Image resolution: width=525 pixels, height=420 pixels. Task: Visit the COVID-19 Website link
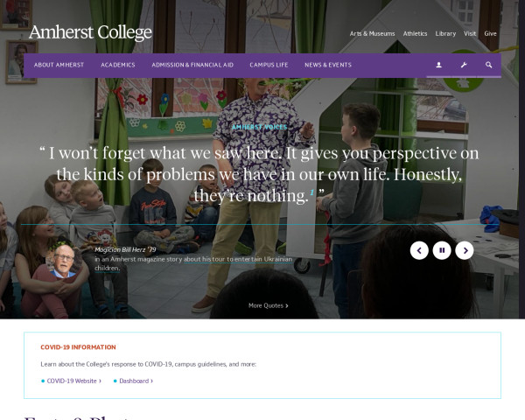point(72,381)
